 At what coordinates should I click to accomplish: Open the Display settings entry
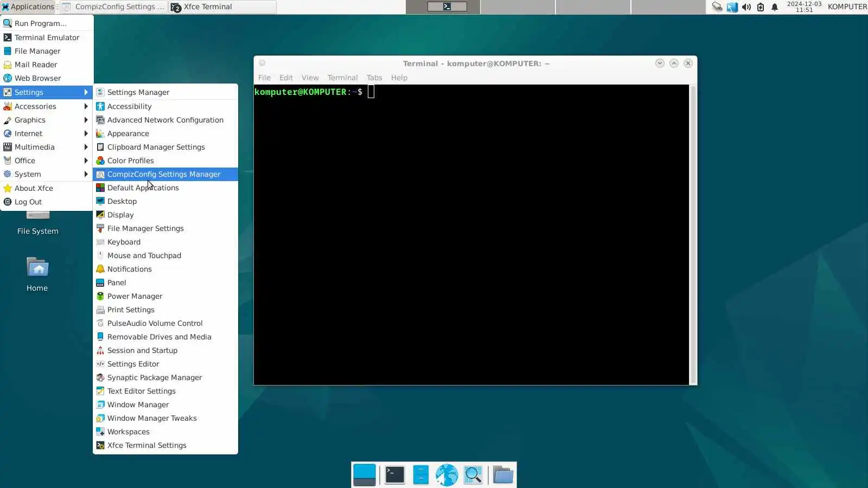(x=165, y=215)
